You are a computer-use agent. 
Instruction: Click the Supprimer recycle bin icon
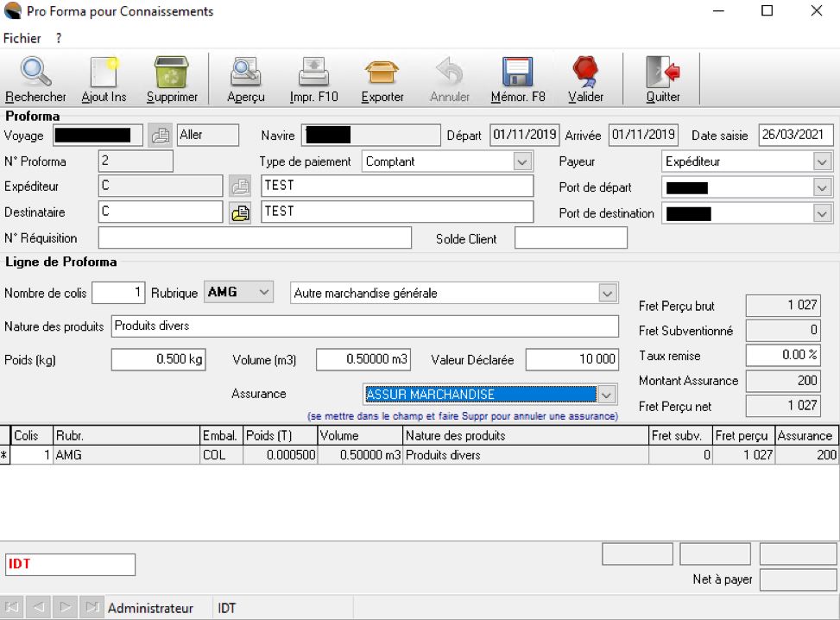point(172,73)
